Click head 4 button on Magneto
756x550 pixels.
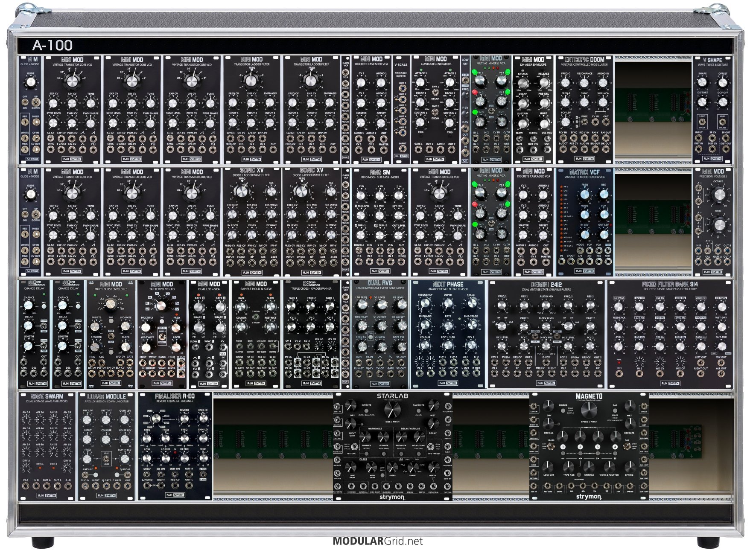coord(615,447)
